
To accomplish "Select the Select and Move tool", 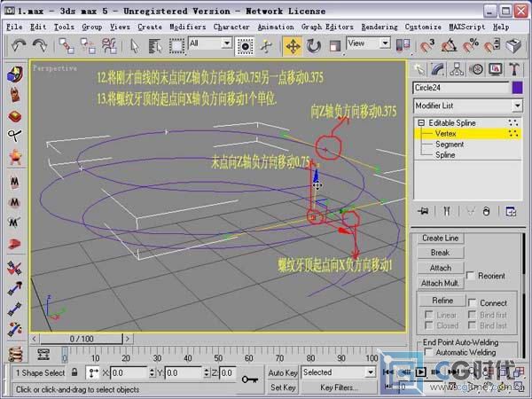I will tap(293, 46).
